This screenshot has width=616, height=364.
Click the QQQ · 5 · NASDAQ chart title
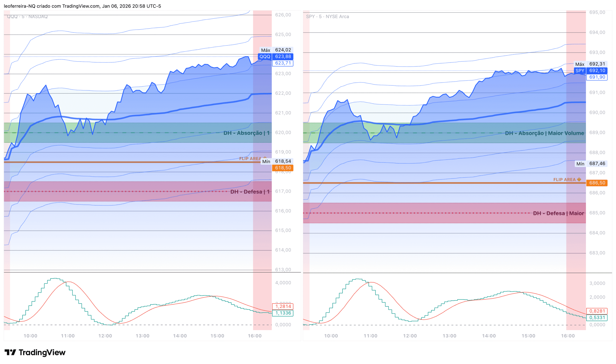(x=27, y=16)
